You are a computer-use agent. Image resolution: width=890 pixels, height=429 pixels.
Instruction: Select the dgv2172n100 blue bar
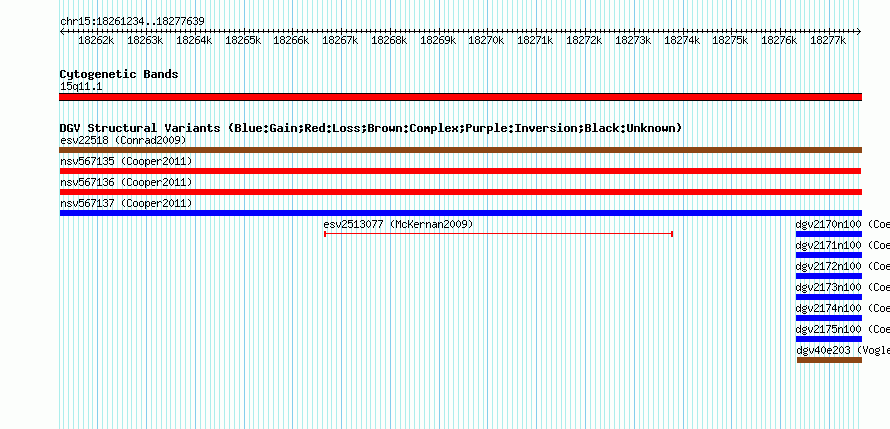tap(829, 276)
